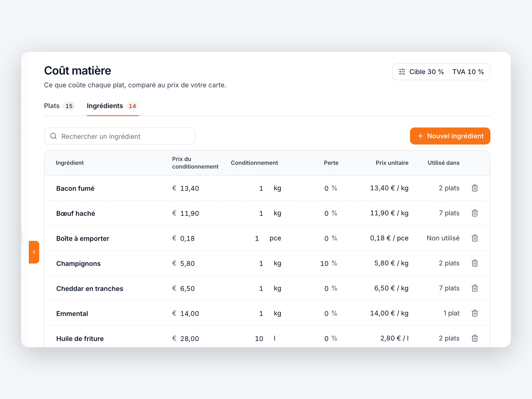Click the Perte column header
Viewport: 532px width, 399px height.
point(331,163)
